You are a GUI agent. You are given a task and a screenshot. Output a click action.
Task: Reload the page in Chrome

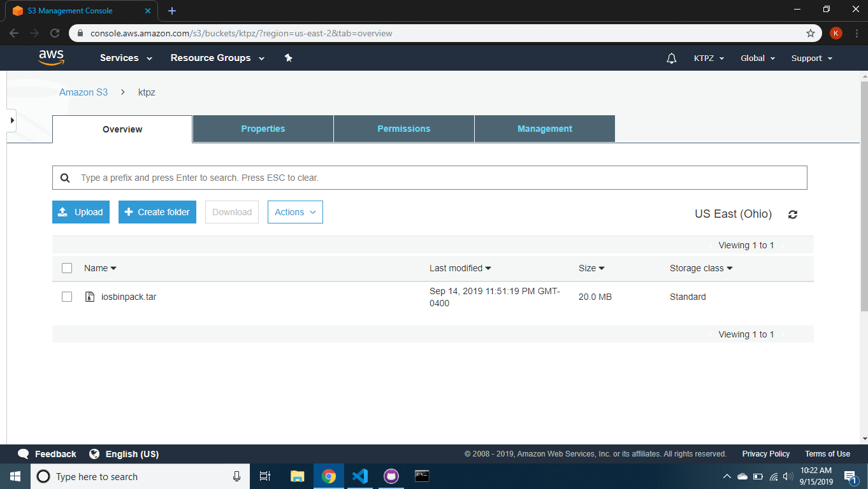(55, 33)
